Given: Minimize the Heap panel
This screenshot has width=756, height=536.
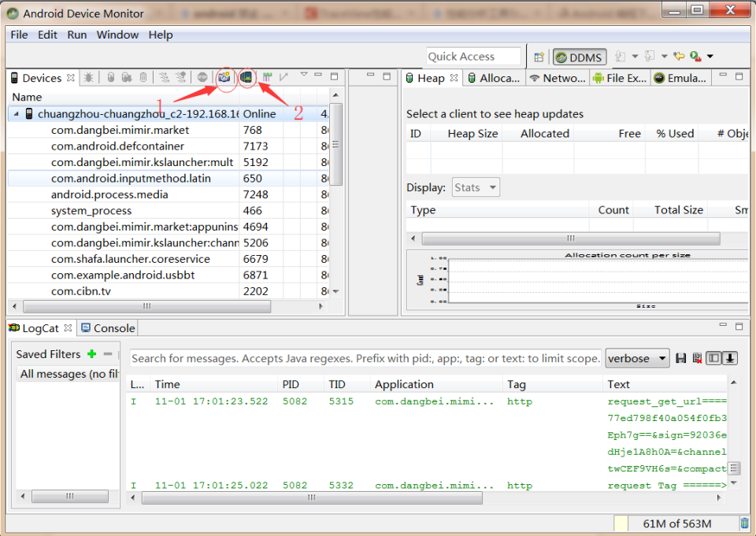Looking at the screenshot, I should click(723, 75).
